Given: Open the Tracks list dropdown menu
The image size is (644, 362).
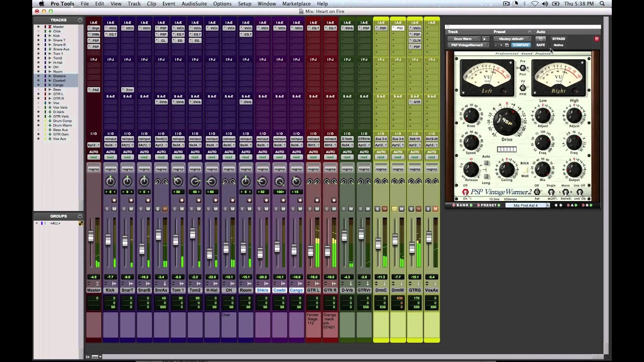Looking at the screenshot, I should [x=79, y=20].
